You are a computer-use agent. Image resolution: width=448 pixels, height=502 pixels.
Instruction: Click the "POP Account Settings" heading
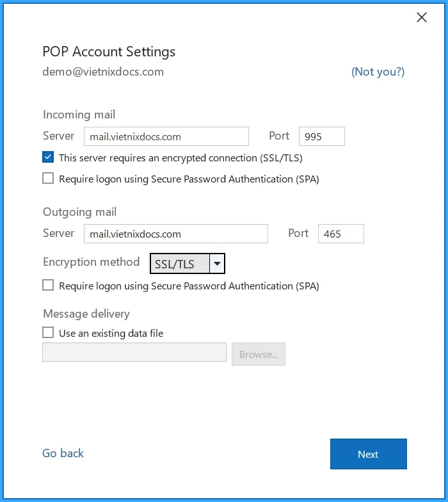(x=109, y=52)
